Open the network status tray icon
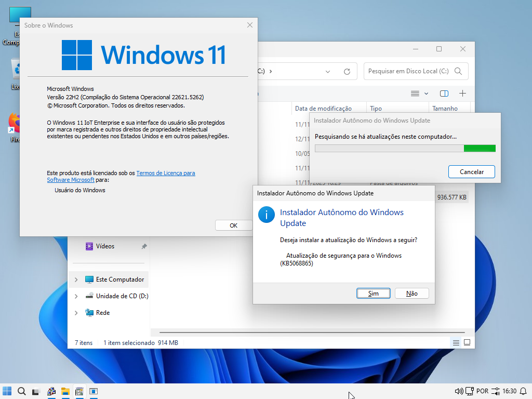Screen dimensions: 532x399 coord(470,391)
